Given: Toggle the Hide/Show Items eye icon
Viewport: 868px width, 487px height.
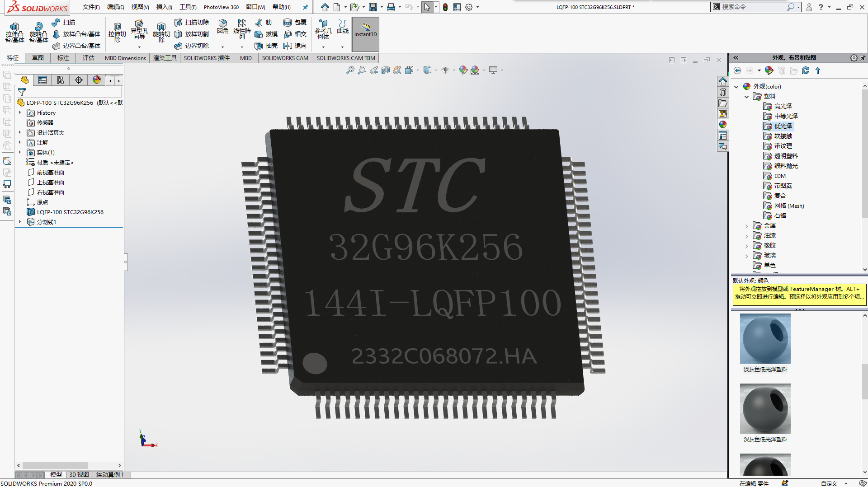Looking at the screenshot, I should tap(445, 70).
